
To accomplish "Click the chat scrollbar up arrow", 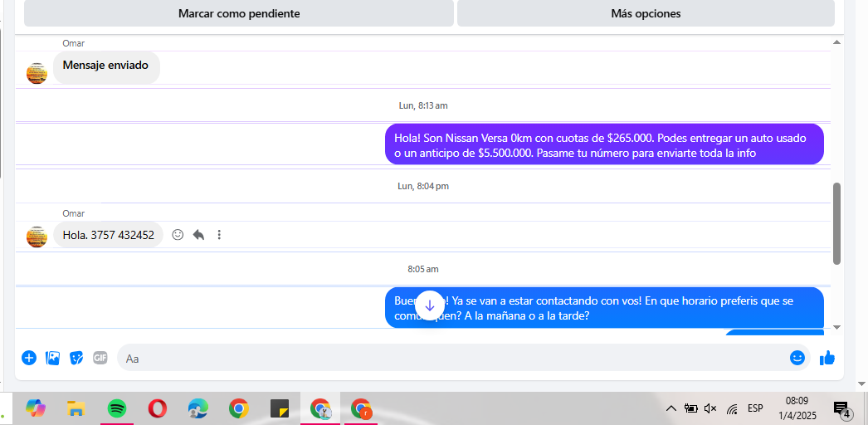I will click(x=837, y=42).
